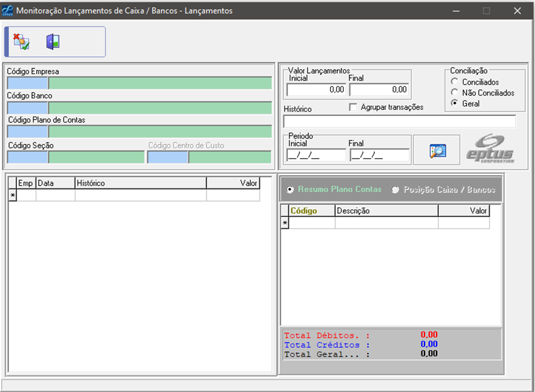Click the exit door toolbar icon

coord(53,42)
